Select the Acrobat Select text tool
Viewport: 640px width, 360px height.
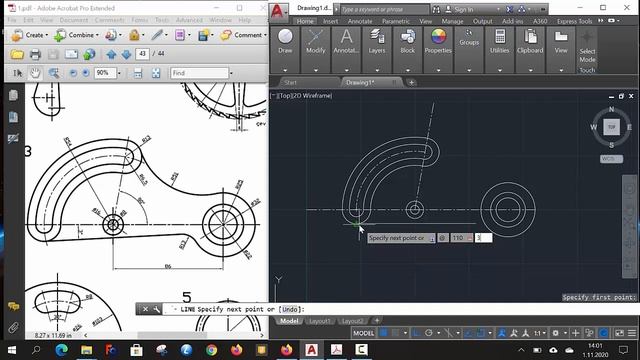[x=18, y=73]
